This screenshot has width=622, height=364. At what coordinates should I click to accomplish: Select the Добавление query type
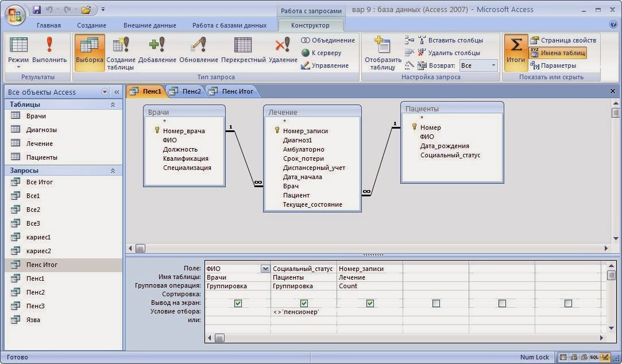point(157,51)
